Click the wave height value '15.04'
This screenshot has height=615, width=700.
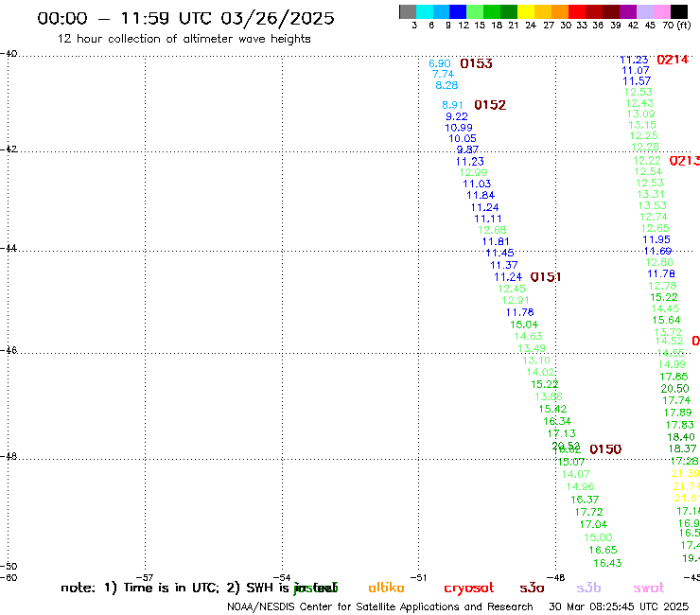click(524, 325)
